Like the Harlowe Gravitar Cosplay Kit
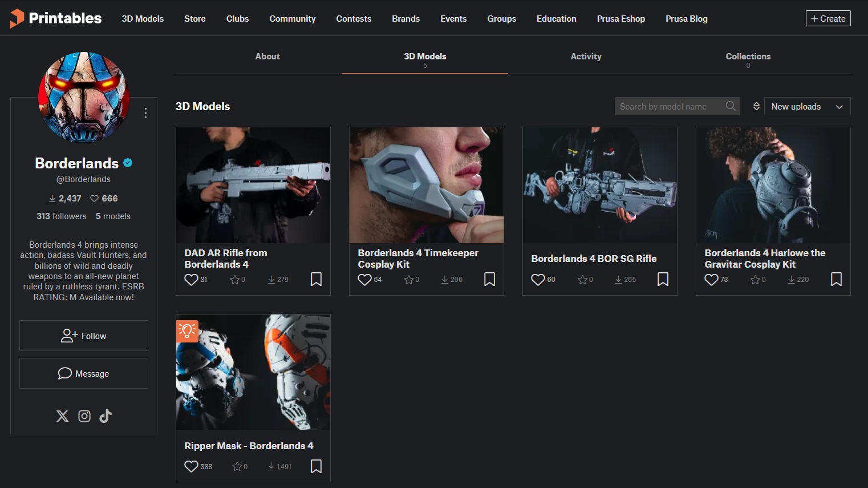This screenshot has height=488, width=868. (711, 280)
